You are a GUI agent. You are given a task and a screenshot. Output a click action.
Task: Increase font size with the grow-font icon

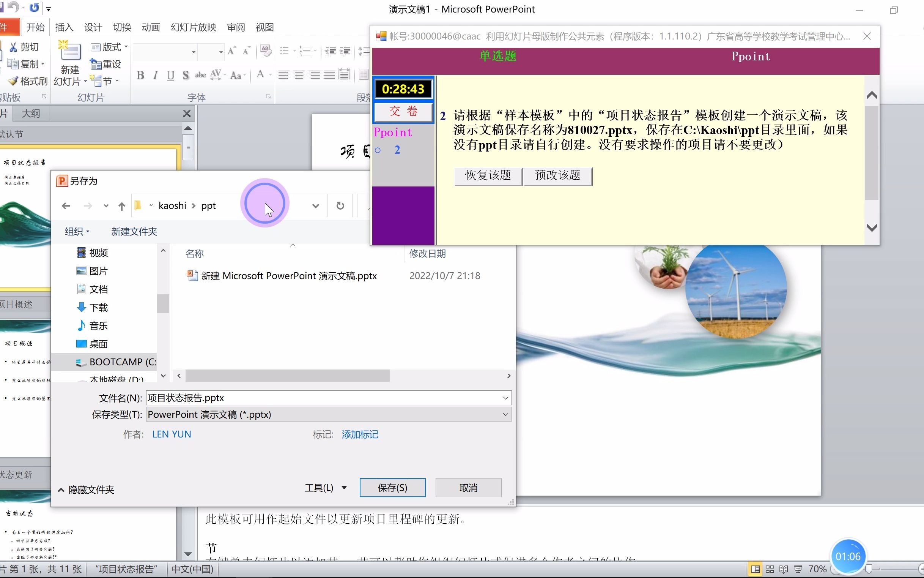231,50
